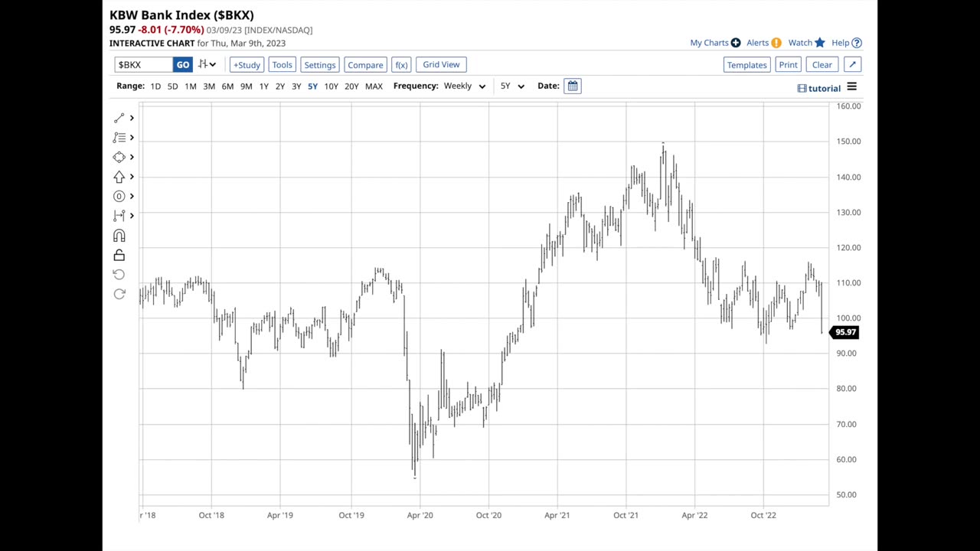
Task: Click the orange Alerts exclamation icon
Action: click(x=776, y=43)
